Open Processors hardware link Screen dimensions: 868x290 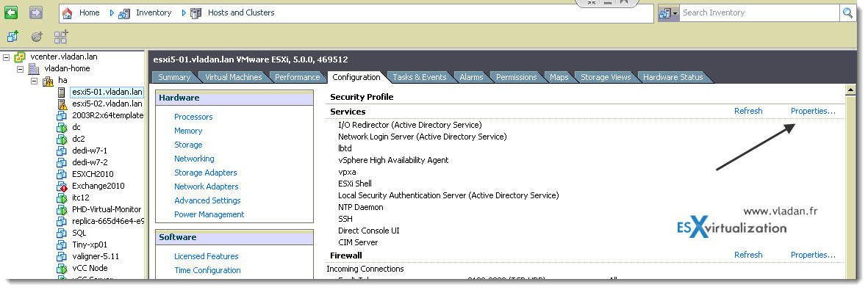pos(193,117)
